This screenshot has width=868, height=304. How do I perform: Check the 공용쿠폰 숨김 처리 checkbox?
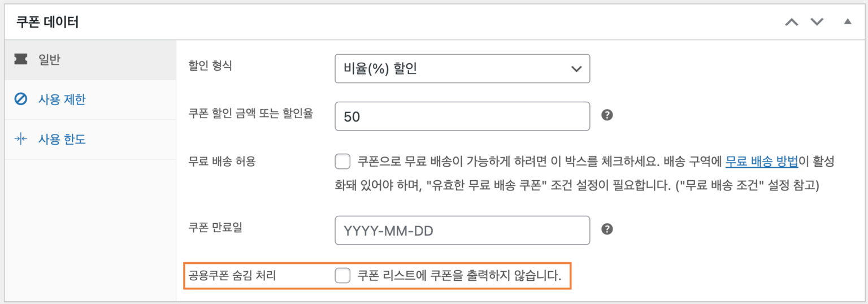(x=342, y=276)
